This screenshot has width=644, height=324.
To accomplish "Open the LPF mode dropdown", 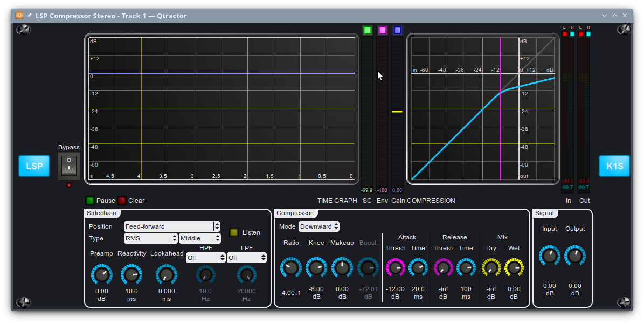I will 247,258.
